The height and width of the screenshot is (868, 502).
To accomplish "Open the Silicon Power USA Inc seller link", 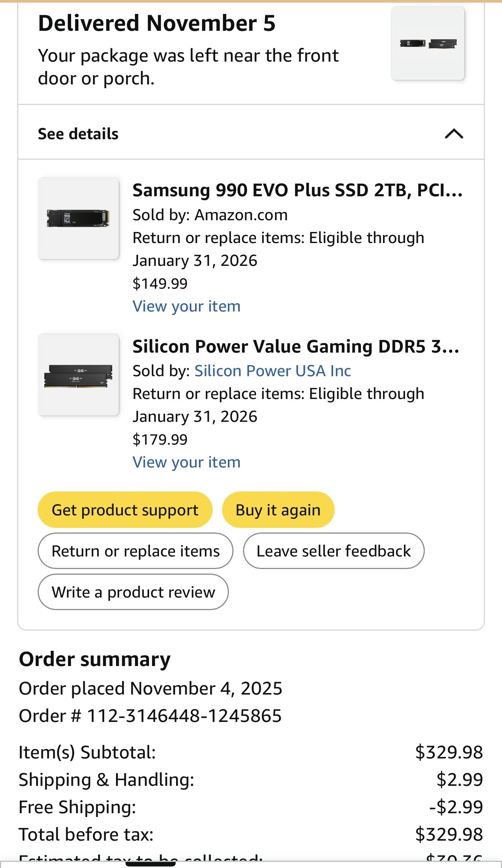I will click(273, 371).
